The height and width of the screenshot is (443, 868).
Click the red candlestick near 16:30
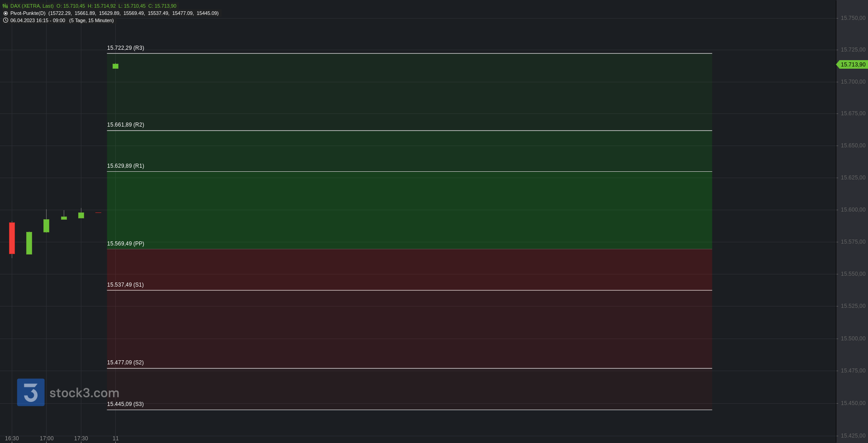click(12, 238)
